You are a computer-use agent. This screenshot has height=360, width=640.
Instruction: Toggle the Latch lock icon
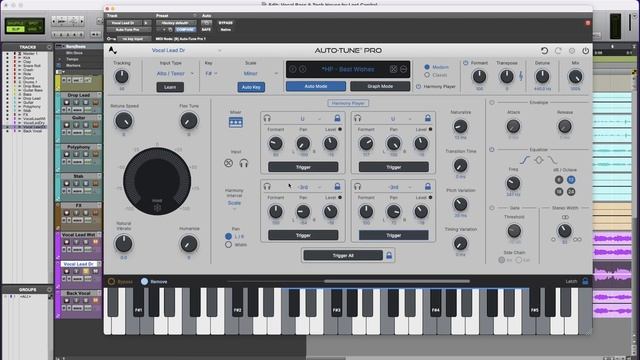click(x=585, y=281)
